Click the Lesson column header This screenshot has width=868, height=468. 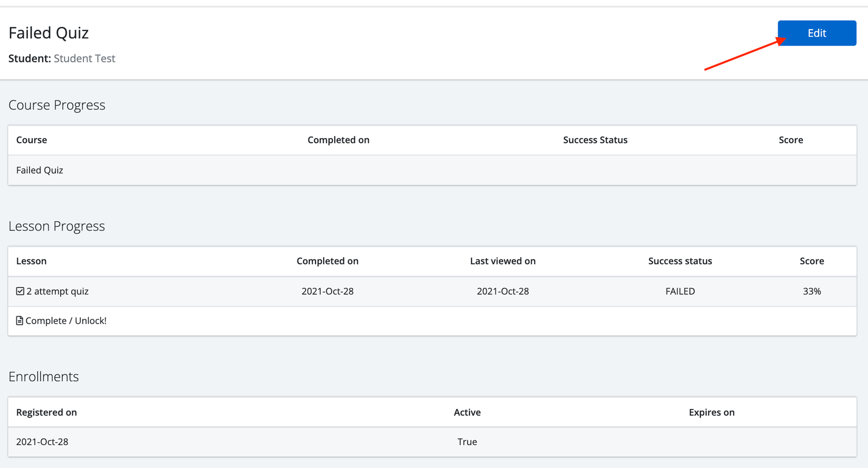point(31,261)
